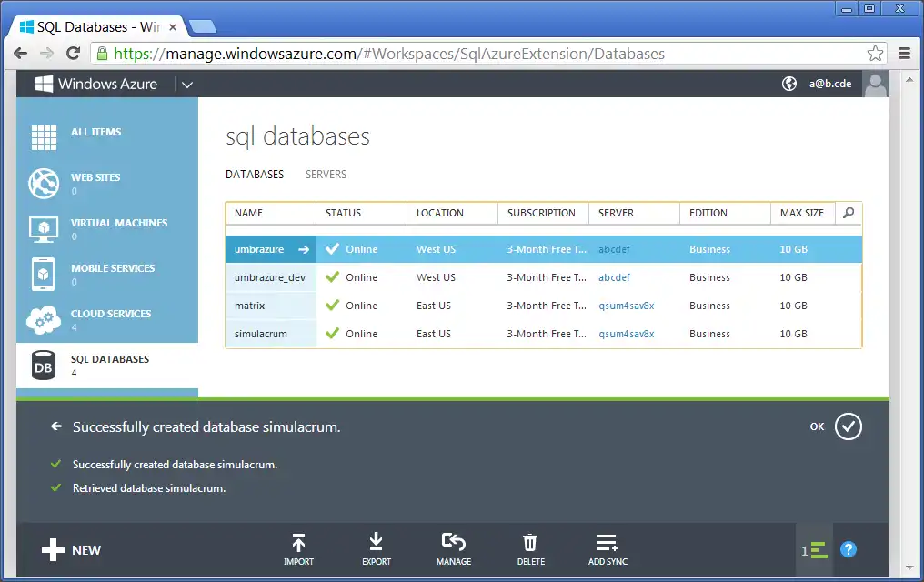
Task: Open All Items grid icon in sidebar
Action: click(x=45, y=137)
